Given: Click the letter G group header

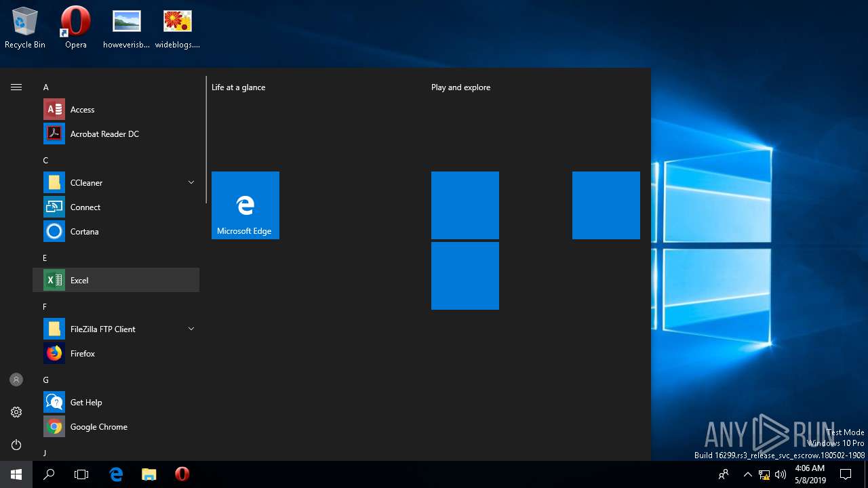Looking at the screenshot, I should [x=46, y=380].
